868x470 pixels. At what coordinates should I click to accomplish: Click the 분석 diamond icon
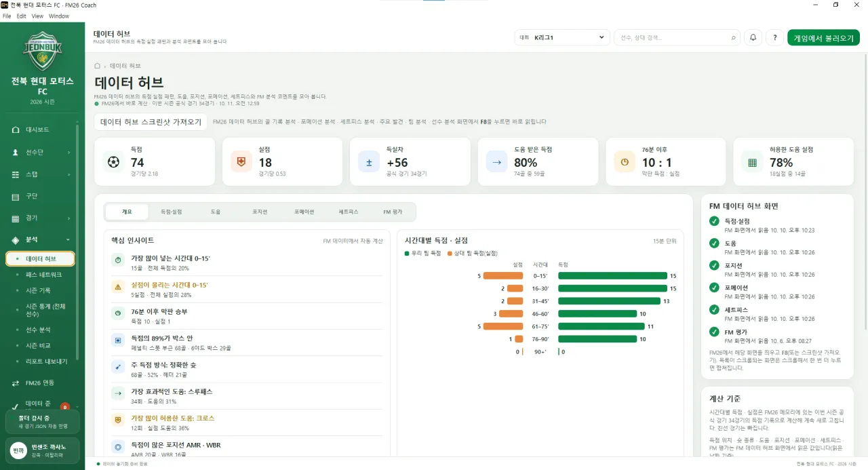click(16, 240)
